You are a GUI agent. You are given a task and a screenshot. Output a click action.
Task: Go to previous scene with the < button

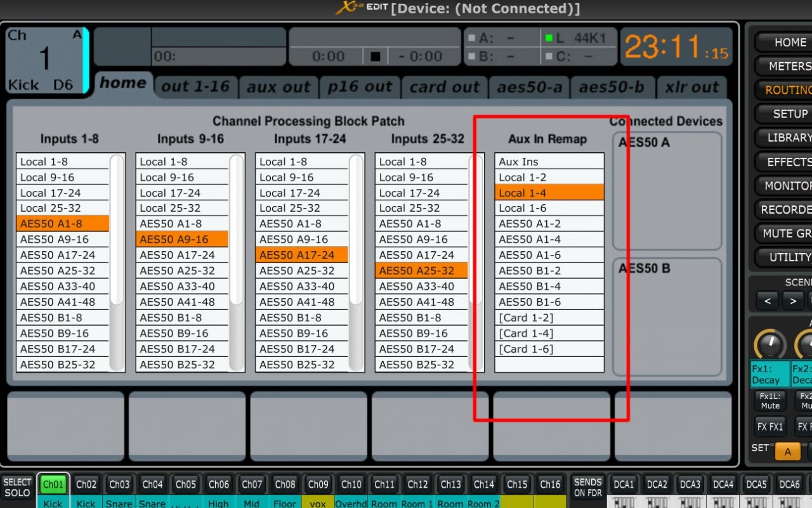click(x=768, y=301)
